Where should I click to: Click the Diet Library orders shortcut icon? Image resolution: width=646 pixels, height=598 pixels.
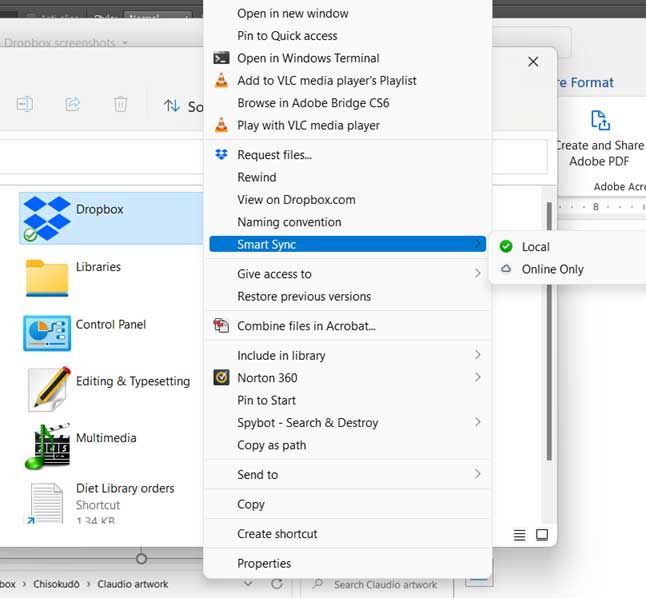pyautogui.click(x=46, y=503)
